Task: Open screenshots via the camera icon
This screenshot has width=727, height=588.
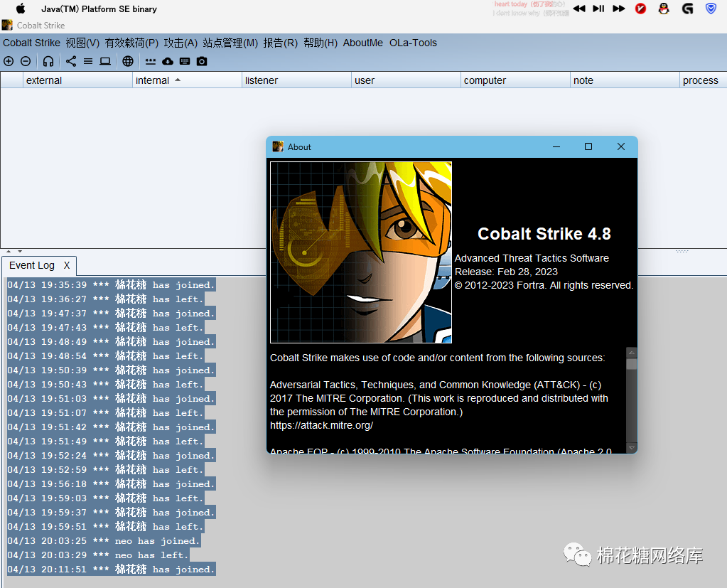Action: click(x=202, y=61)
